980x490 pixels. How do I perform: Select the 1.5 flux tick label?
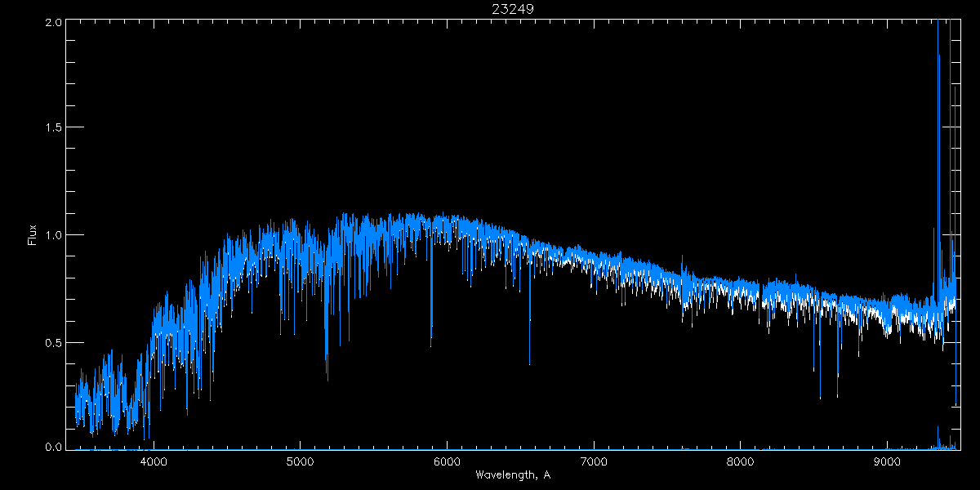[51, 128]
